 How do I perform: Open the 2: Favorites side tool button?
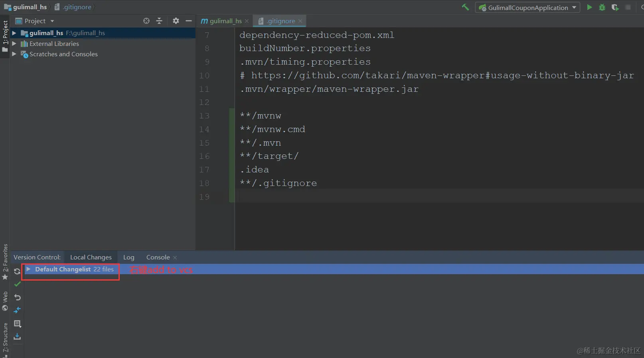tap(5, 262)
